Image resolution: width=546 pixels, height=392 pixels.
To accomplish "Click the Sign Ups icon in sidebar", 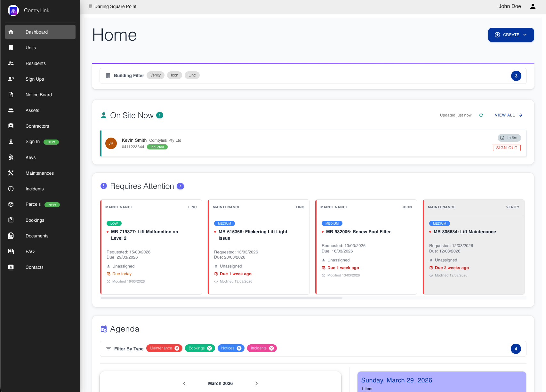I will 11,79.
